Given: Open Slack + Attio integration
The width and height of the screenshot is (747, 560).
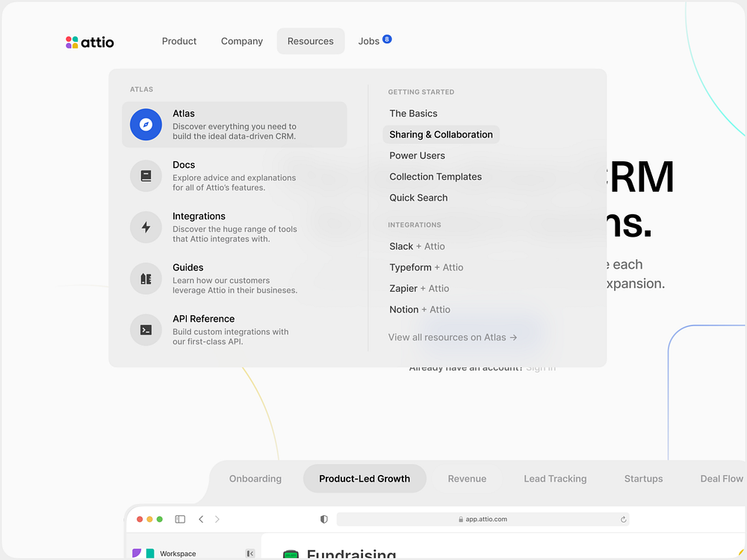Looking at the screenshot, I should (417, 246).
